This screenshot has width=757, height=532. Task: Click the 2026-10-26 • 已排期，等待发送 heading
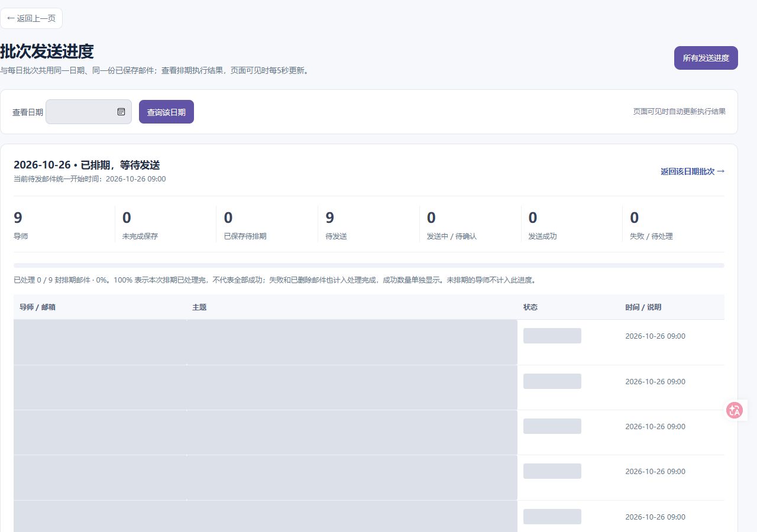(x=87, y=165)
